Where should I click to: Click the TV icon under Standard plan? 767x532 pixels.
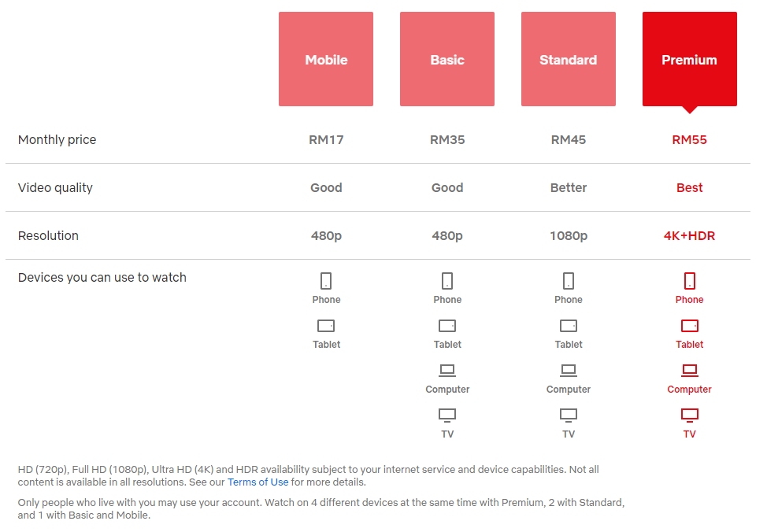click(569, 415)
